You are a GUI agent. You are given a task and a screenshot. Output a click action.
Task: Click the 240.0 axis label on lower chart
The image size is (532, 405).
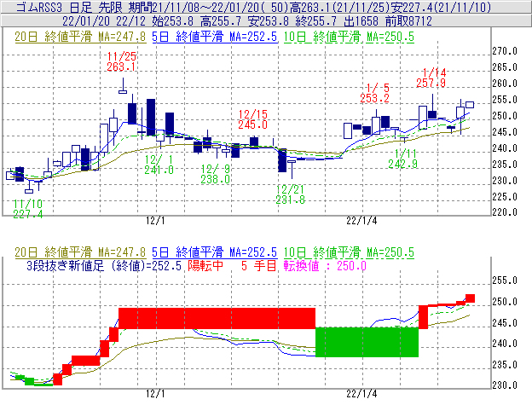pyautogui.click(x=505, y=344)
